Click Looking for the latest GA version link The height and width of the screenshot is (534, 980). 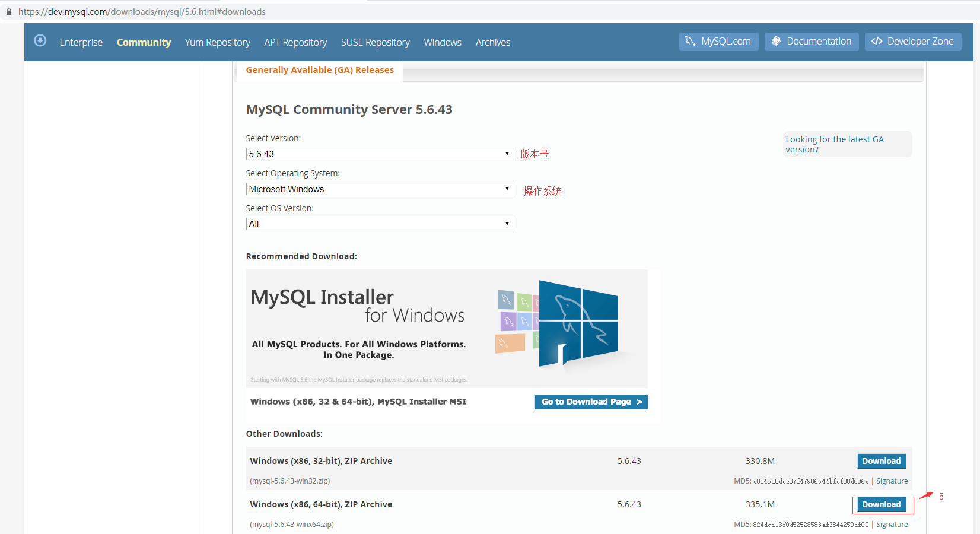point(835,144)
